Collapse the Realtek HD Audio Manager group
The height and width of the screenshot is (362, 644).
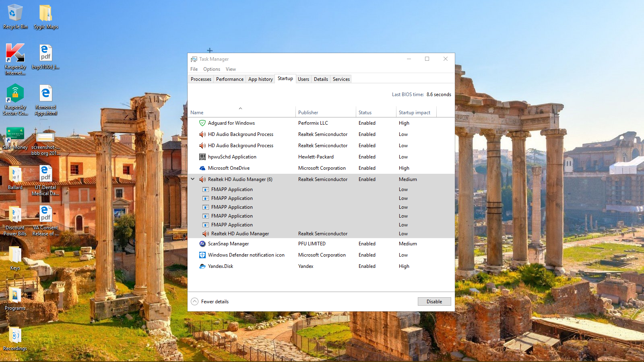[x=193, y=179]
